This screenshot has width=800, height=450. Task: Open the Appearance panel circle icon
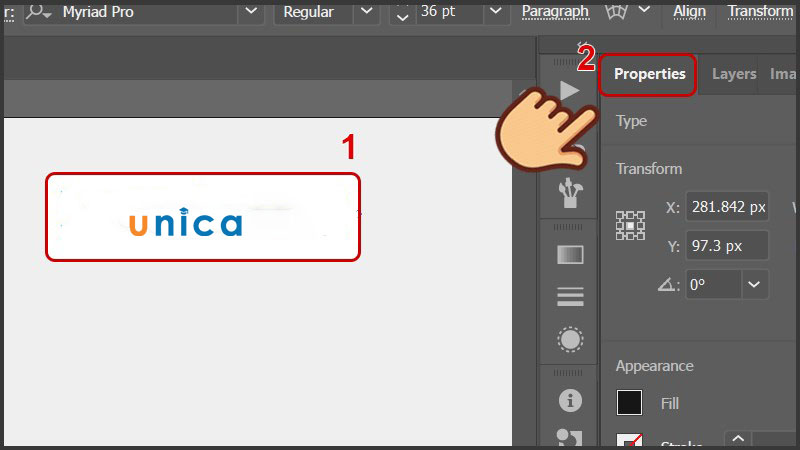pos(570,339)
